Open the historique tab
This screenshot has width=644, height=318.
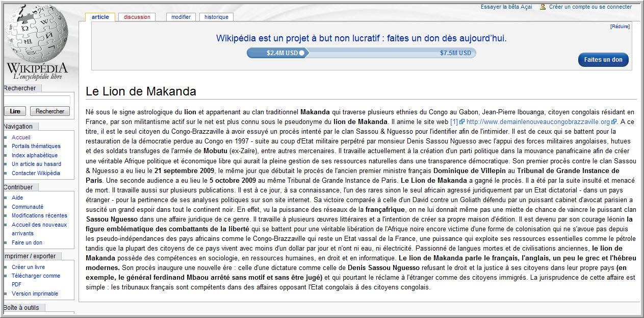[x=217, y=17]
